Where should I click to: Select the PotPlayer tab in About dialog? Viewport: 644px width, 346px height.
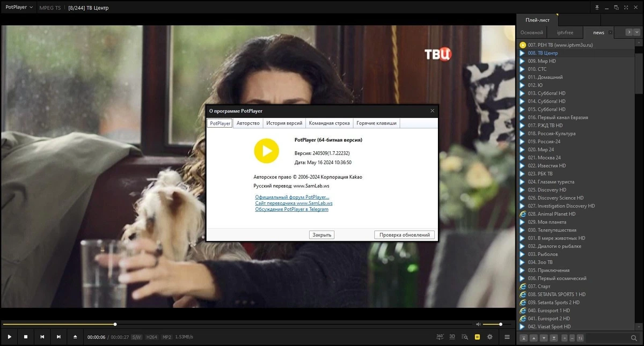220,123
